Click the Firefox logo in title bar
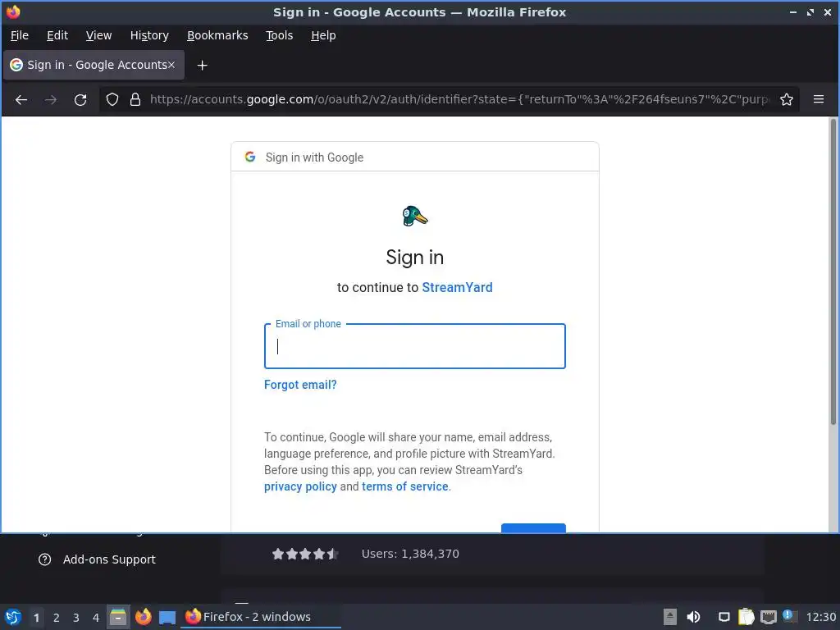Screen dimensions: 840x630 click(x=13, y=11)
